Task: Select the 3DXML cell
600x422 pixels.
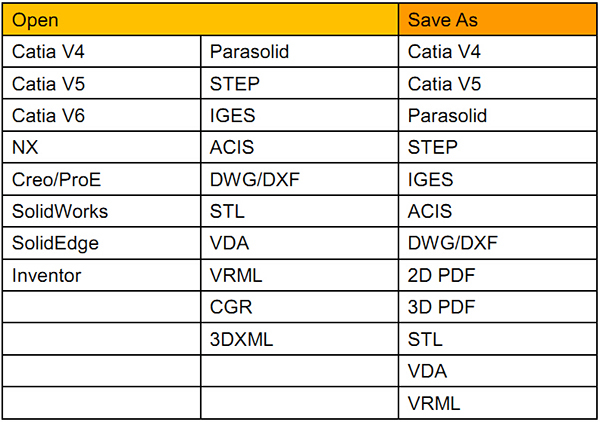Action: point(300,339)
